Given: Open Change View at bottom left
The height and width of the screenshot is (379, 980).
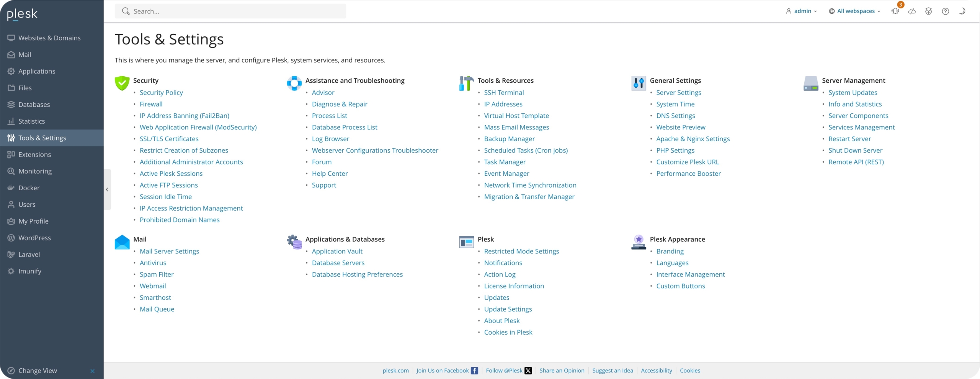Looking at the screenshot, I should 37,370.
